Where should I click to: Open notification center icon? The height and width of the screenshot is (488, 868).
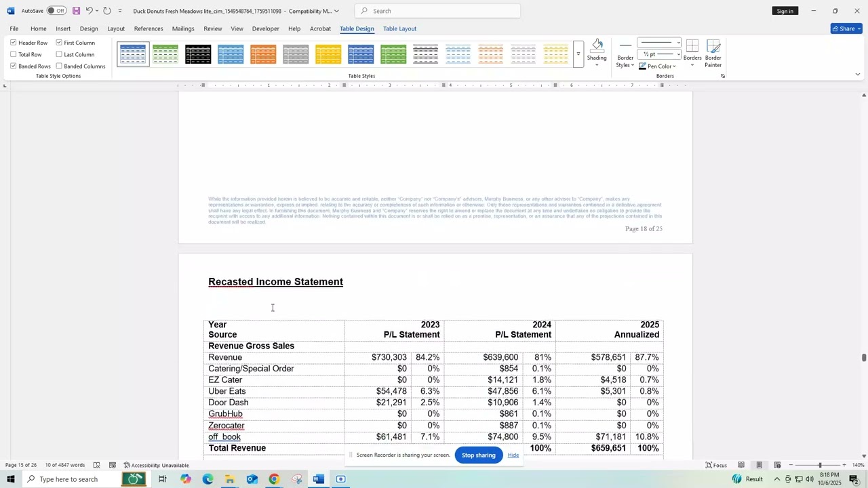point(854,479)
